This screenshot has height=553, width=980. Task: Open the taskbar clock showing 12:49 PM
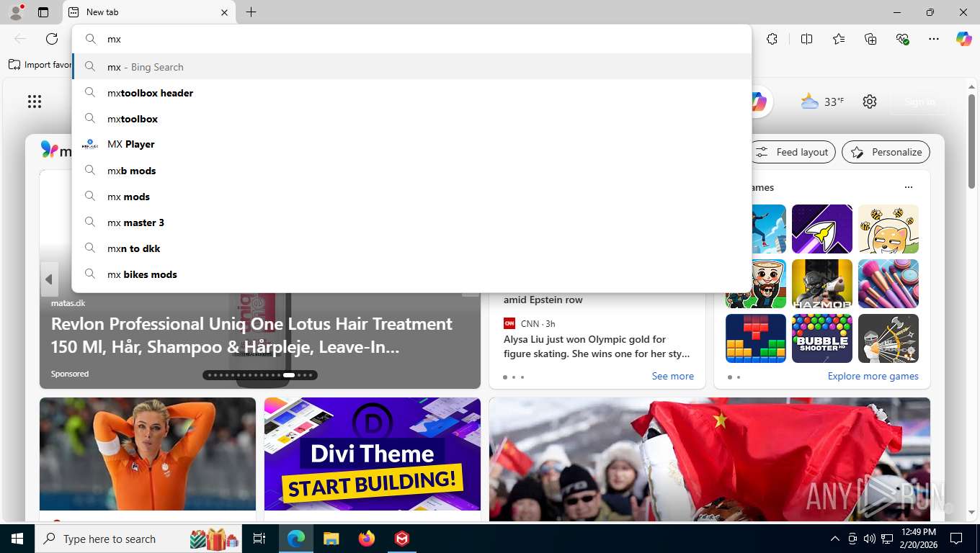[919, 539]
